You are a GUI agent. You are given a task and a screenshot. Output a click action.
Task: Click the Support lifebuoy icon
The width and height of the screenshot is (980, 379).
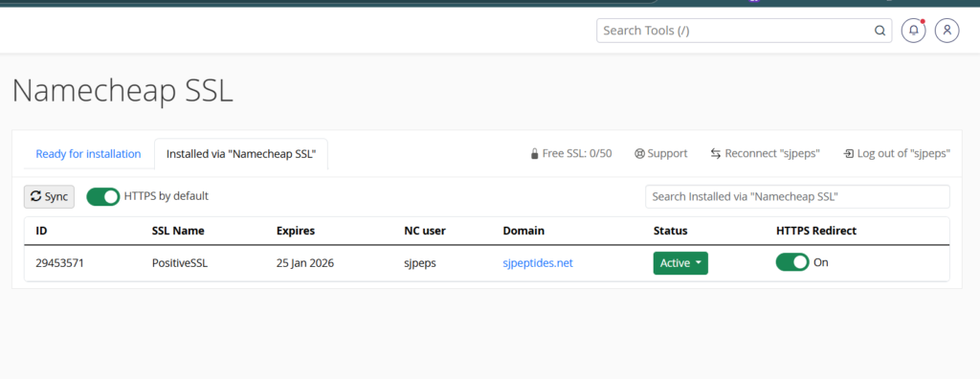tap(639, 154)
